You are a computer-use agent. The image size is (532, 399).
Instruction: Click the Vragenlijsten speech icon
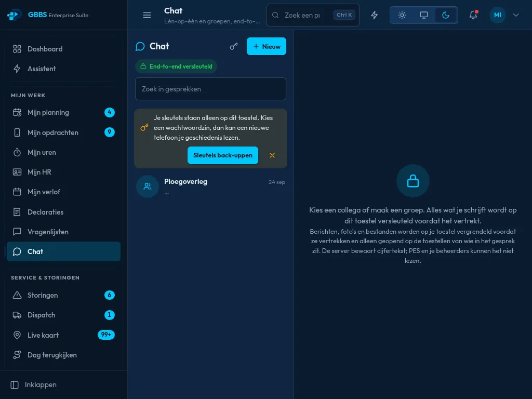tap(17, 232)
